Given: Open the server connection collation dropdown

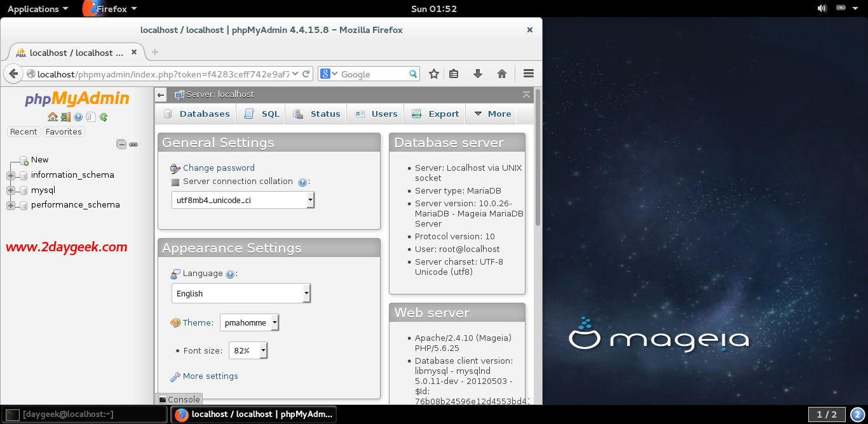Looking at the screenshot, I should click(243, 200).
